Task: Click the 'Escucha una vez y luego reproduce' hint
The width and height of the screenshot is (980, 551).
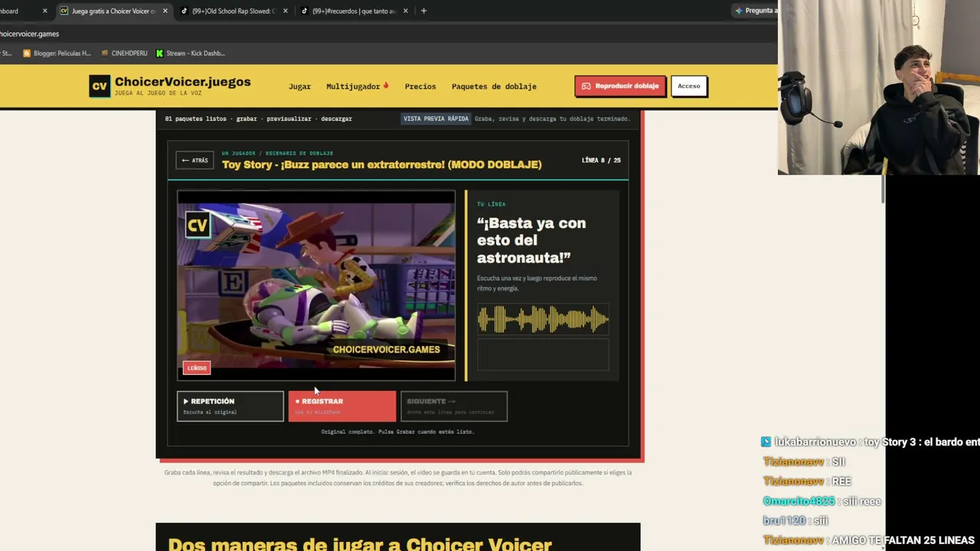Action: coord(537,283)
